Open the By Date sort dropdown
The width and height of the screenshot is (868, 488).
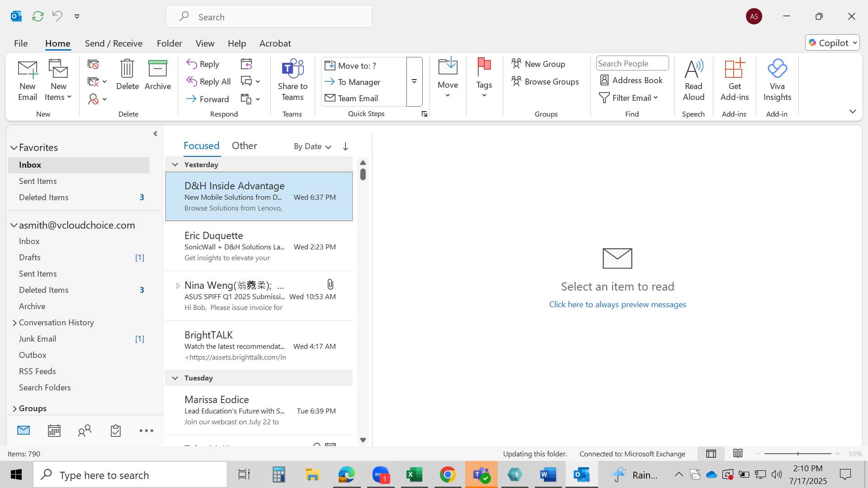coord(312,146)
